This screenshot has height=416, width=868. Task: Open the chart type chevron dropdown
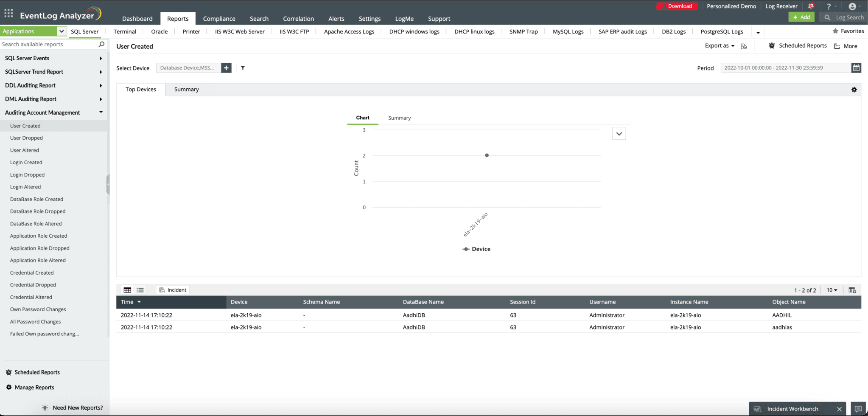tap(619, 134)
